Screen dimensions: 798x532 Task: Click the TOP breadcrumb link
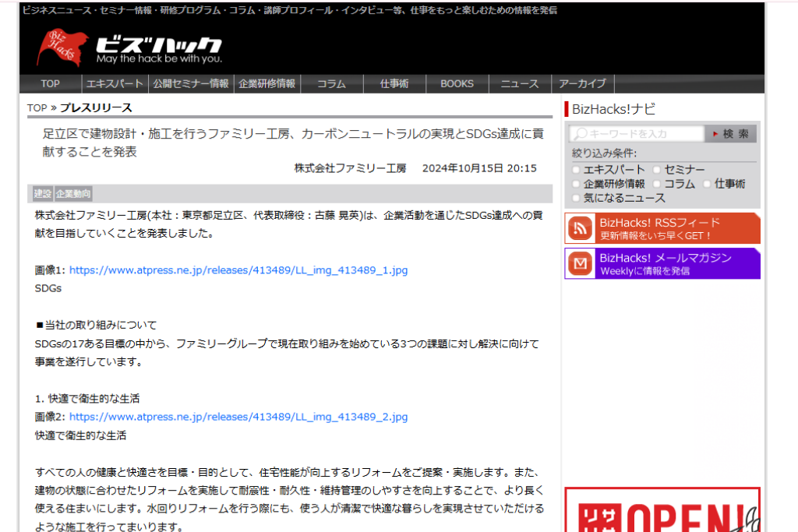click(x=37, y=107)
